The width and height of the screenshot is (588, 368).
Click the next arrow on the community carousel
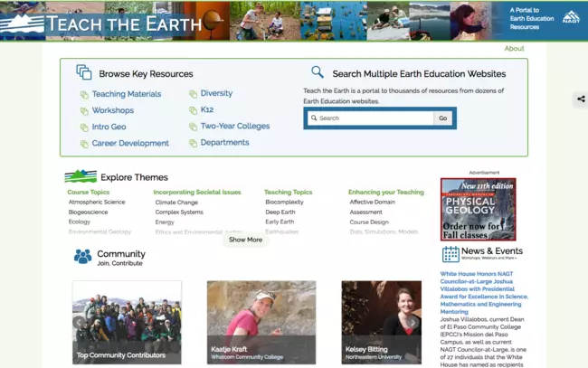[413, 322]
